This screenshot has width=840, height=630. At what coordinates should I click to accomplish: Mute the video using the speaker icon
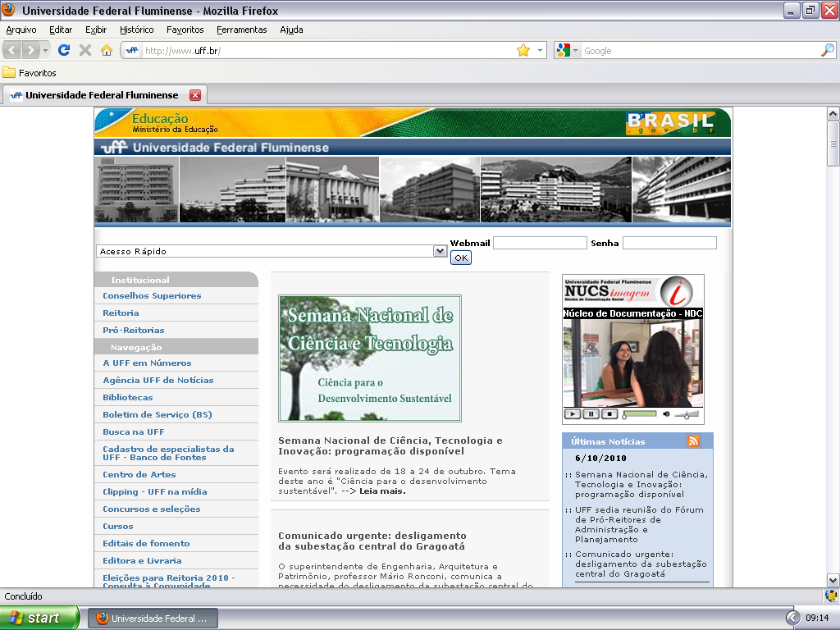click(x=667, y=414)
